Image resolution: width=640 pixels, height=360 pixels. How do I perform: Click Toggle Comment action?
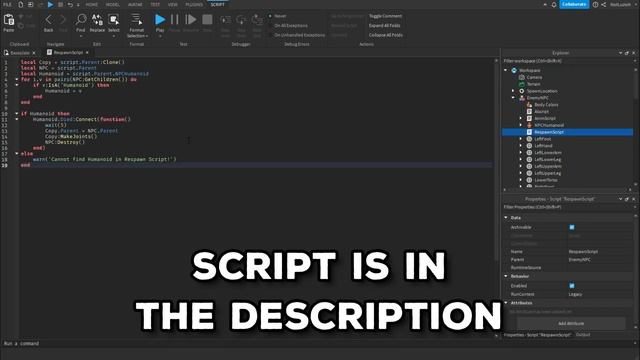[385, 16]
